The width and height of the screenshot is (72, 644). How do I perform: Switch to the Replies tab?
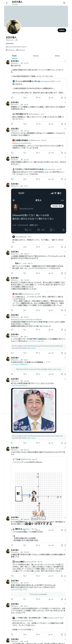(36, 56)
